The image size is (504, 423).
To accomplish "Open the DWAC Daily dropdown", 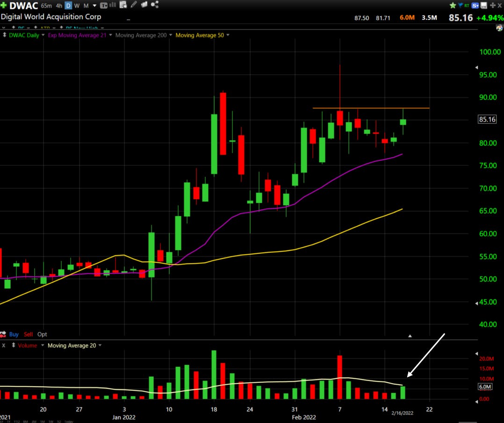I will click(x=43, y=35).
